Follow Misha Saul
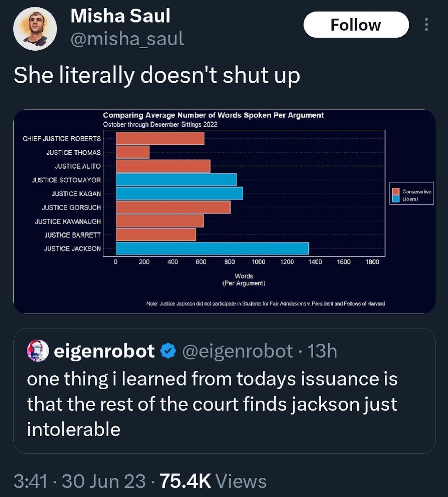This screenshot has height=497, width=448. [x=356, y=25]
